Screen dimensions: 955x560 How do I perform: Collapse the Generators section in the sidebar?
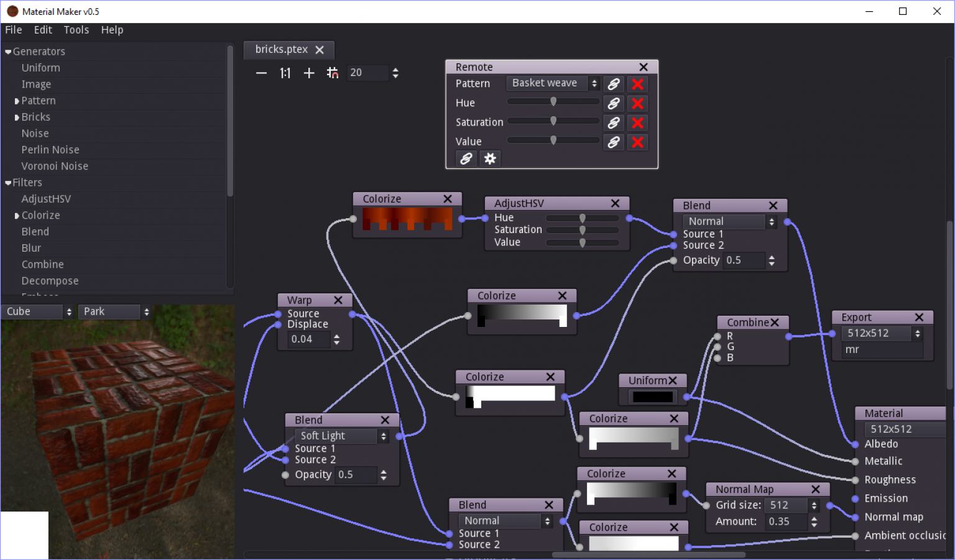[7, 51]
